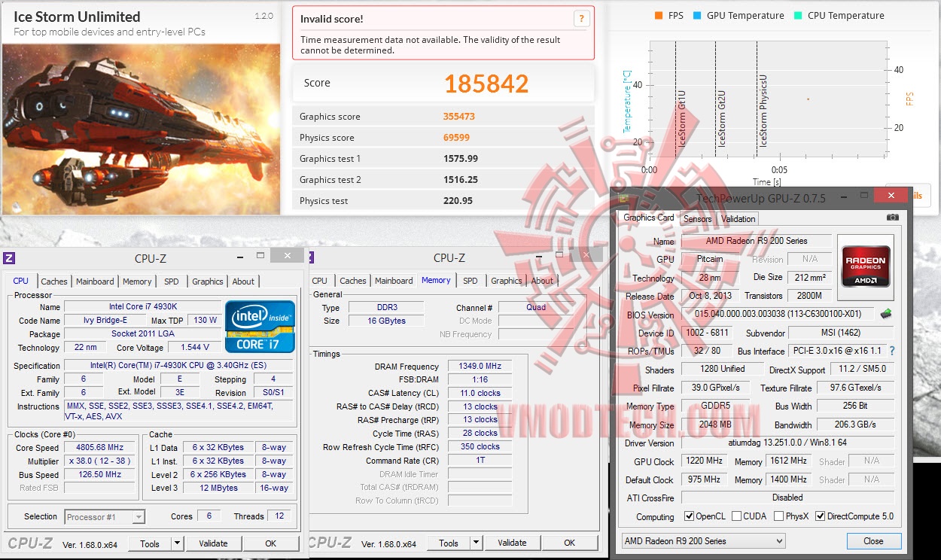Click the CPU-Z Z logo in left window title bar
Viewport: 941px width, 560px height.
click(9, 257)
